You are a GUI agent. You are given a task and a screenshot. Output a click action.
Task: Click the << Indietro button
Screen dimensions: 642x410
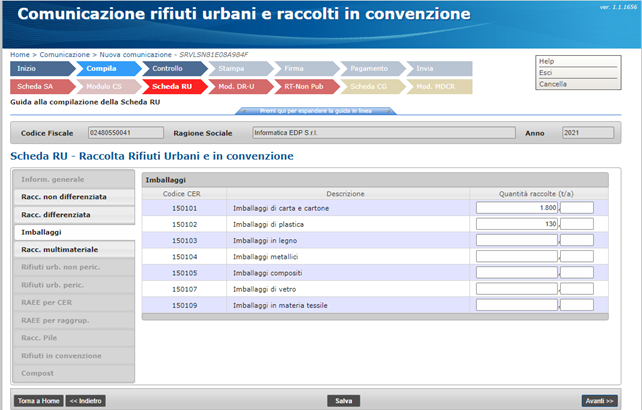click(86, 400)
